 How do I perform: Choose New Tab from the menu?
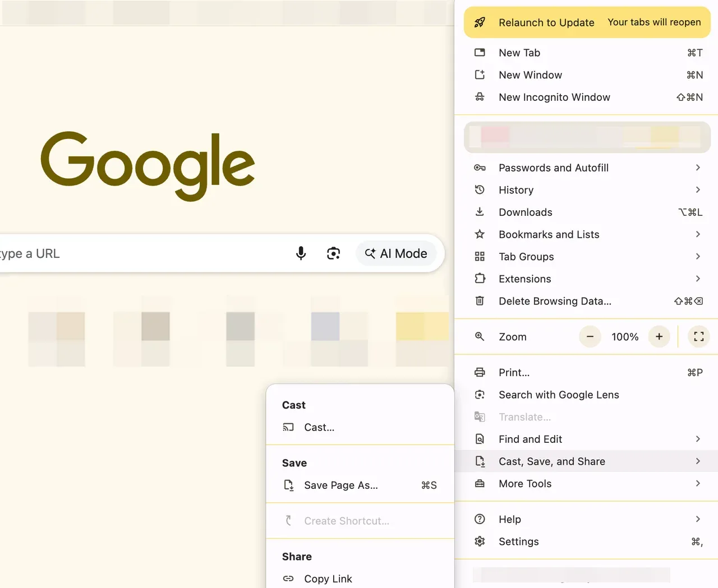pos(587,53)
